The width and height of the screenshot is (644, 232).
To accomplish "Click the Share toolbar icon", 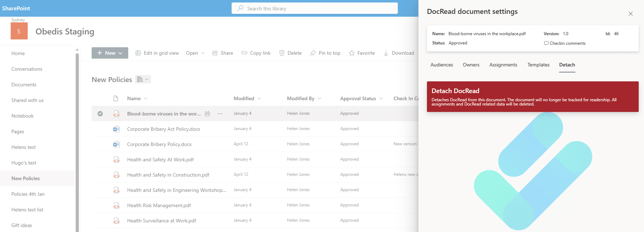I will pos(215,53).
